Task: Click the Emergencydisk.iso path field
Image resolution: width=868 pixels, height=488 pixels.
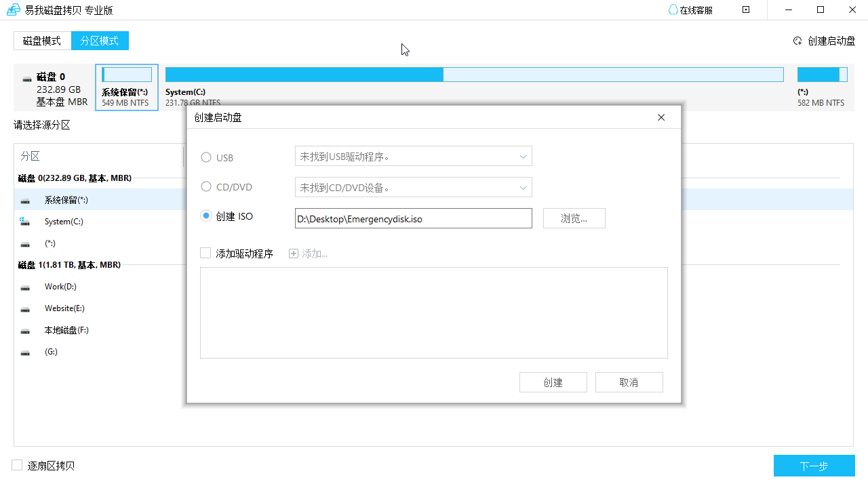Action: [413, 218]
